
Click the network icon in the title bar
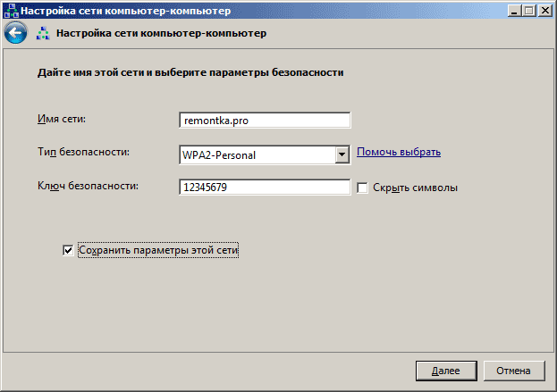point(11,11)
